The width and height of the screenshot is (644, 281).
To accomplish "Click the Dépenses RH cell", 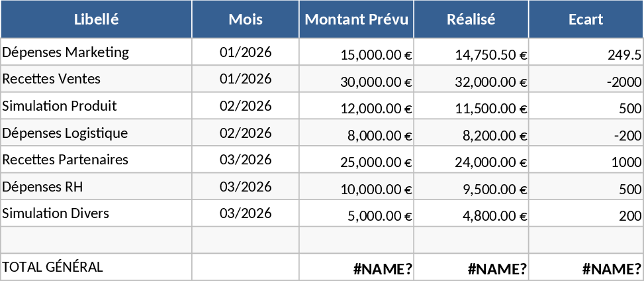I will click(x=97, y=187).
